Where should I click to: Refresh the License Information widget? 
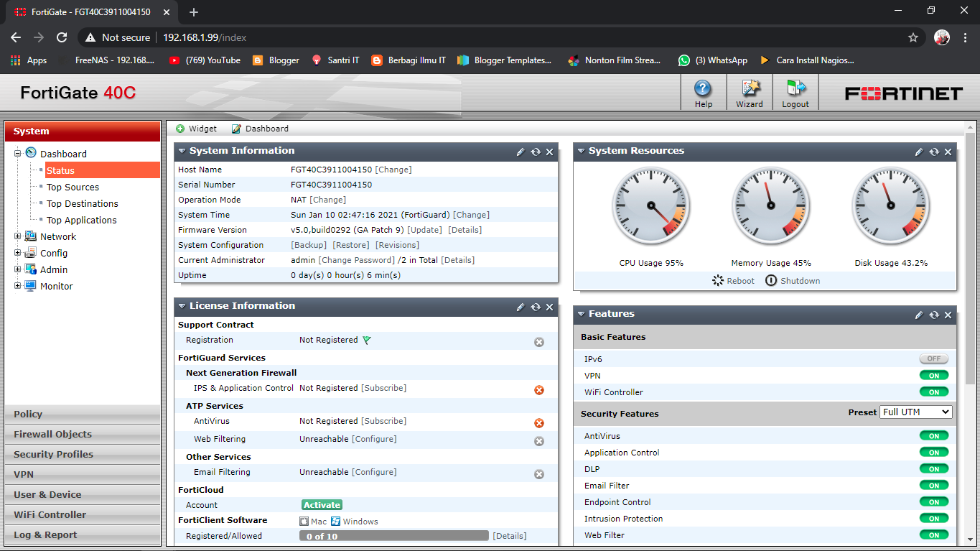coord(536,307)
